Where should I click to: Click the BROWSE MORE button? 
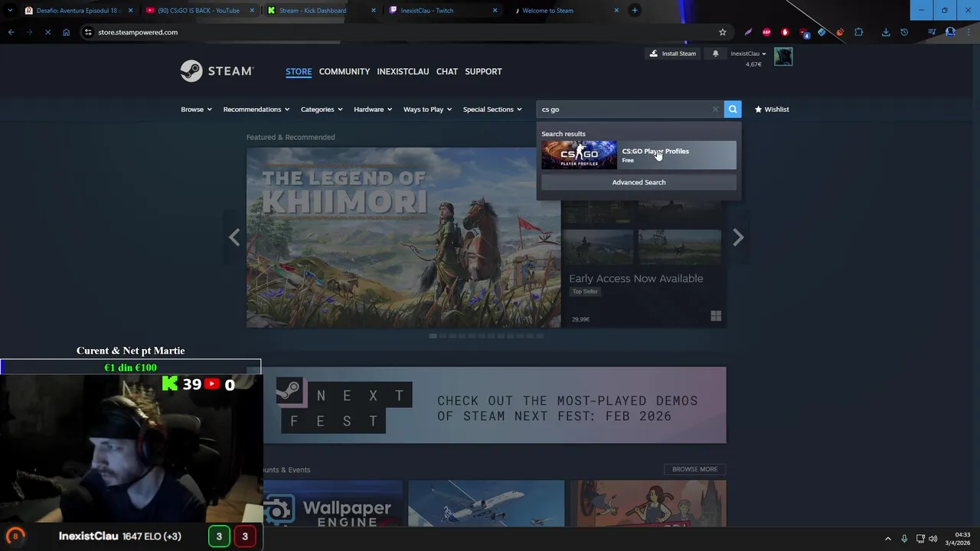point(694,469)
